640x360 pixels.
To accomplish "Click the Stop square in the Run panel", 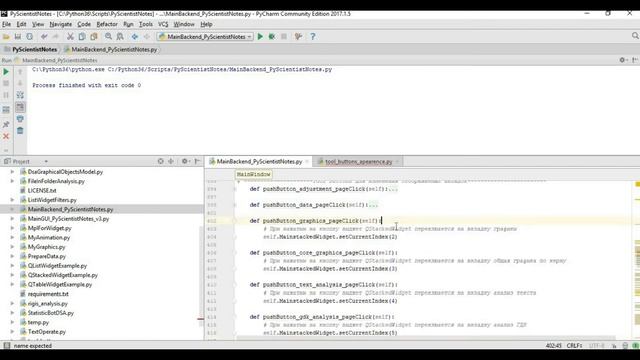I will coord(6,83).
